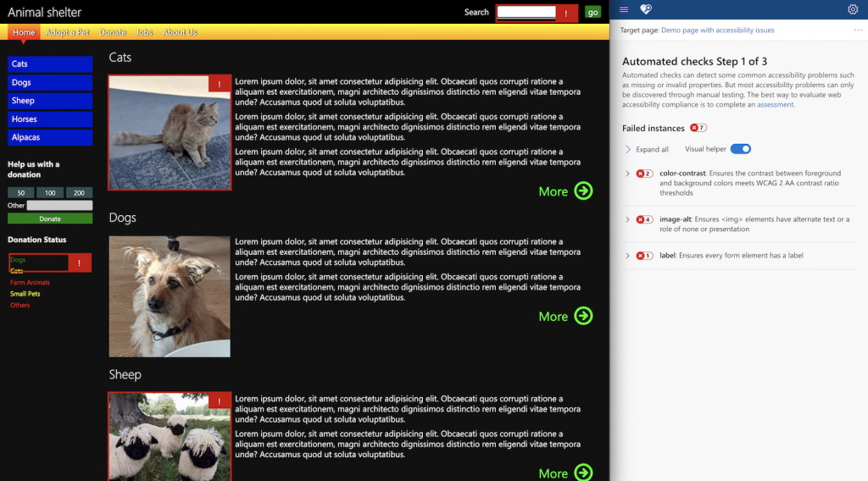Open the Adopt a Pet tab

67,32
